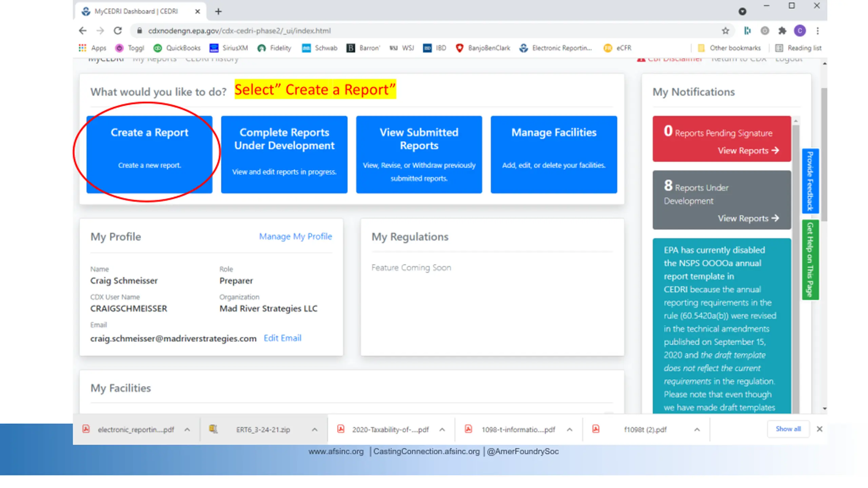Open the f1098t (2).pdf download
Screen dimensions: 868x488
(645, 429)
